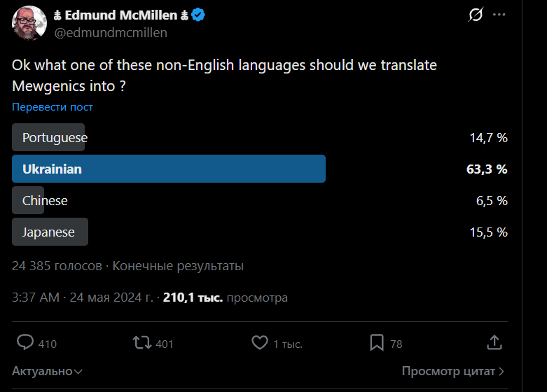
Task: Select the Portuguese poll option
Action: tap(55, 137)
